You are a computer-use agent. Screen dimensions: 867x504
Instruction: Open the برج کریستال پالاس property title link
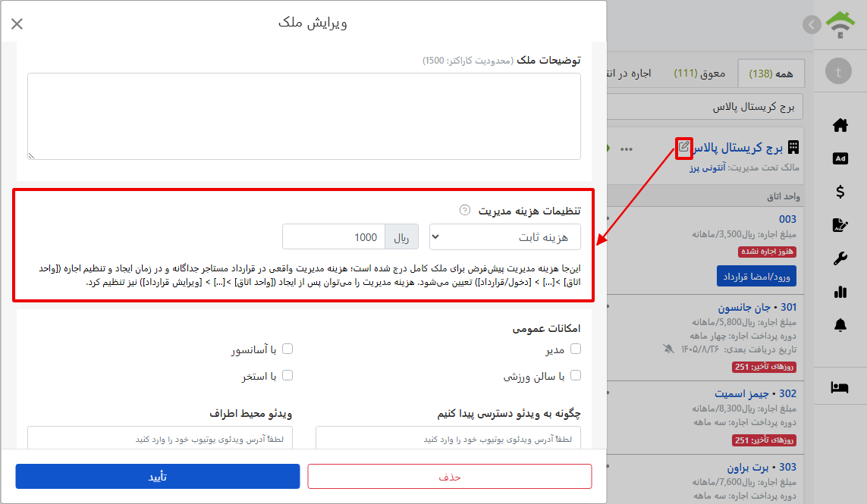pos(738,148)
